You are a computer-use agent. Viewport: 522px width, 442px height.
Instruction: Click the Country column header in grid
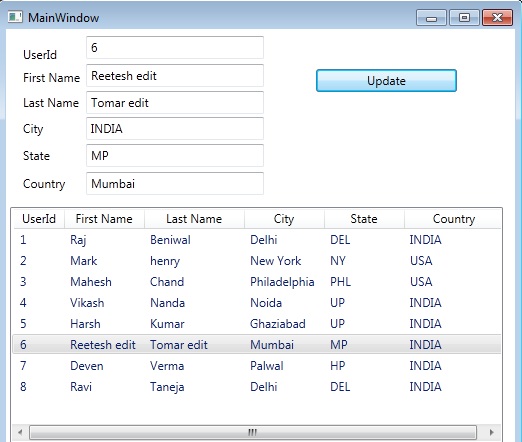point(453,219)
